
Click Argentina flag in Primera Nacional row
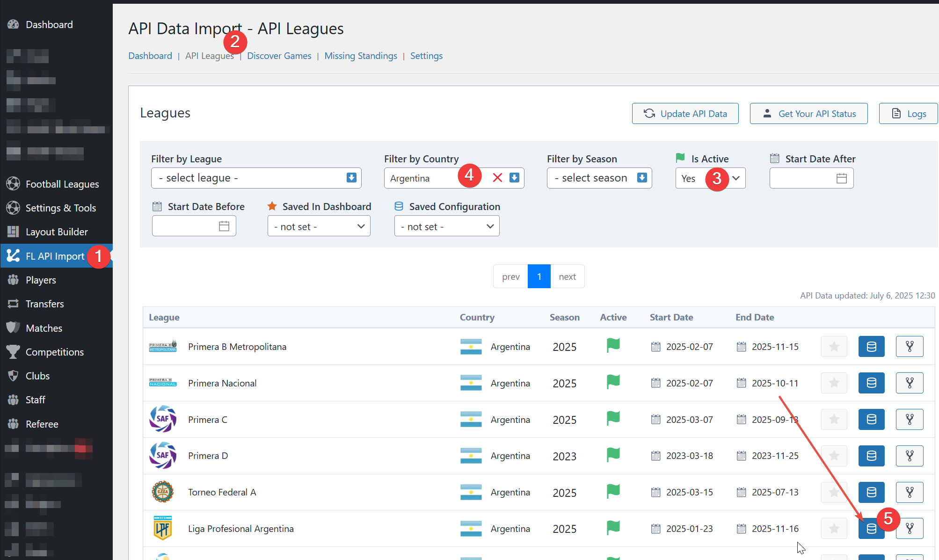pyautogui.click(x=471, y=383)
